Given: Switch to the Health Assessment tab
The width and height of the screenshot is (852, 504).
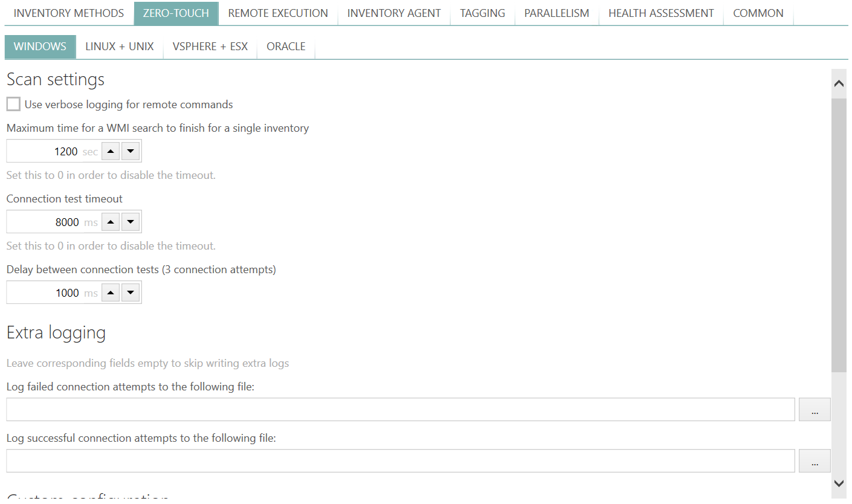Looking at the screenshot, I should pos(661,13).
